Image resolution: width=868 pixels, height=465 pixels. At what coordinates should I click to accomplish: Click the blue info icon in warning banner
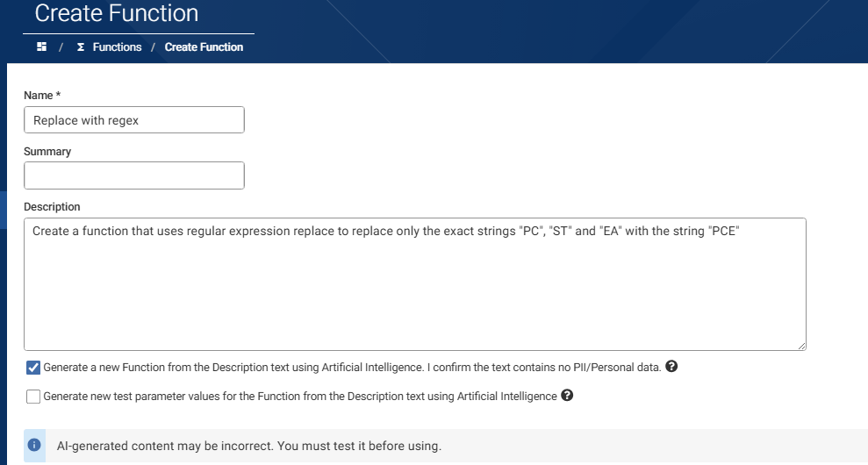pos(34,445)
